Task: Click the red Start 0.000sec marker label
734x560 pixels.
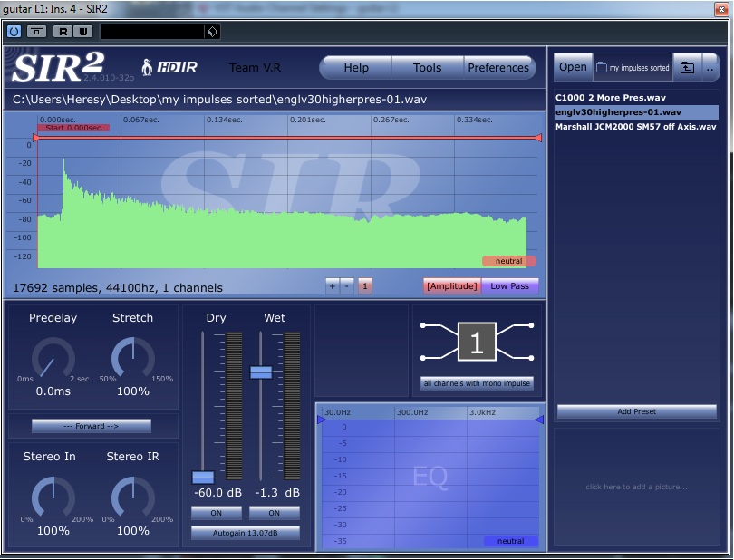Action: point(74,128)
